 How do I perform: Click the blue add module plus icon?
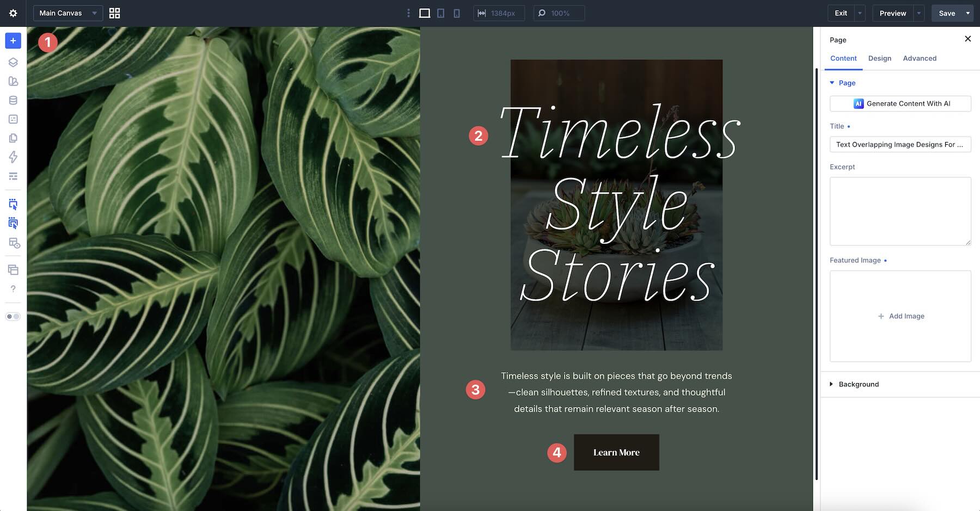click(13, 41)
